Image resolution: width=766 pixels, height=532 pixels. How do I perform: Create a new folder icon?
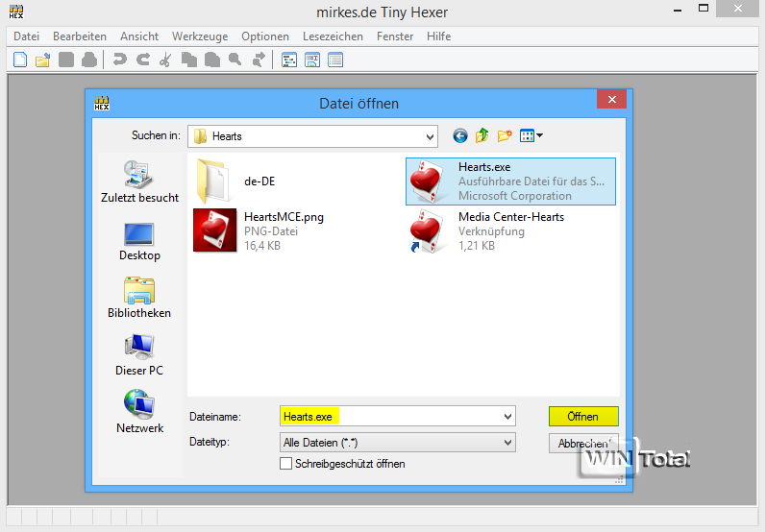[x=505, y=135]
